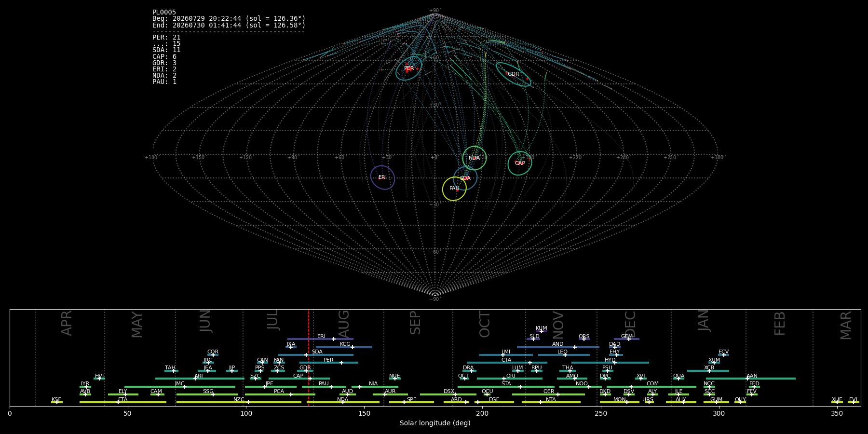Click the station ID text PL0005
The height and width of the screenshot is (434, 868).
[x=164, y=12]
